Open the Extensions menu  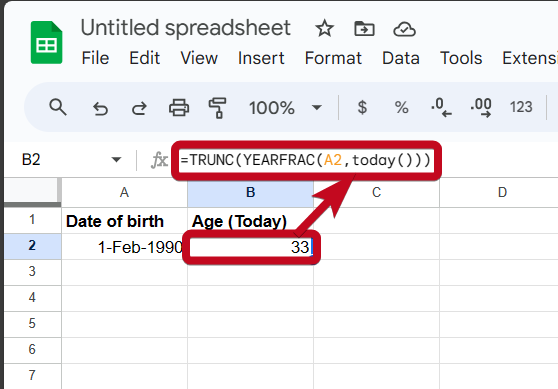(x=530, y=58)
